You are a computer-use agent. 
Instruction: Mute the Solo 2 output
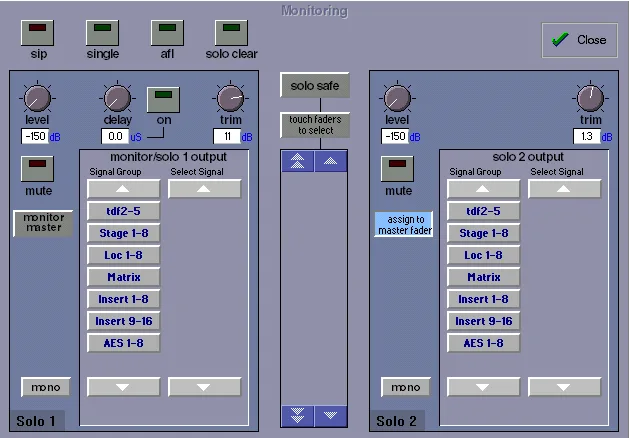397,169
